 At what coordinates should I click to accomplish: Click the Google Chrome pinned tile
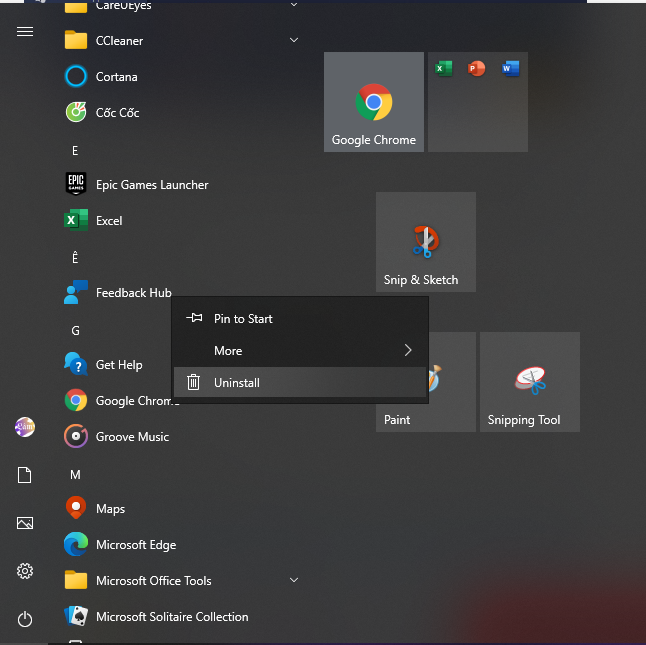coord(374,102)
